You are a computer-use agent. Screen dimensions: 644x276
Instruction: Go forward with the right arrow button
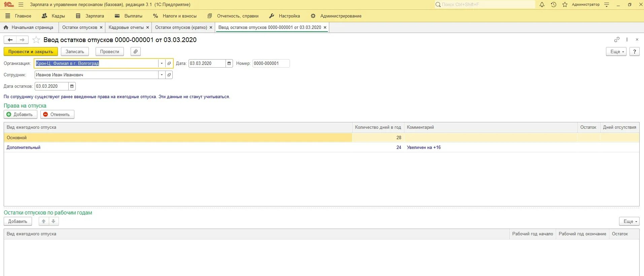point(22,40)
